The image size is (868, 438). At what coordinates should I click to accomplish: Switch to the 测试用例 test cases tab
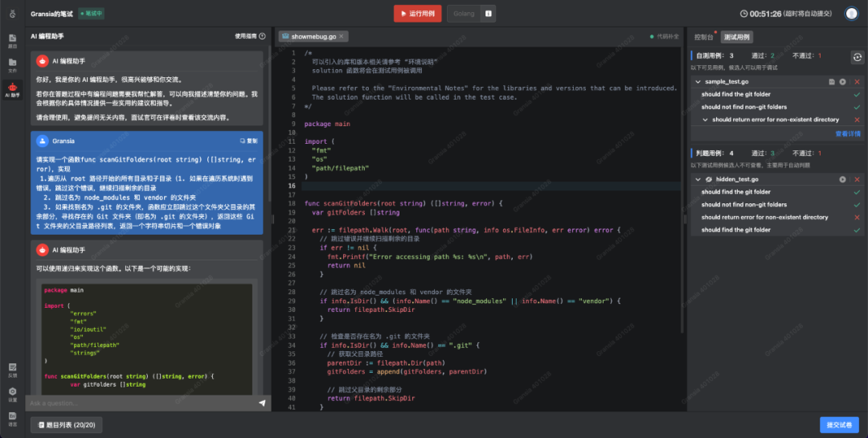click(x=736, y=37)
